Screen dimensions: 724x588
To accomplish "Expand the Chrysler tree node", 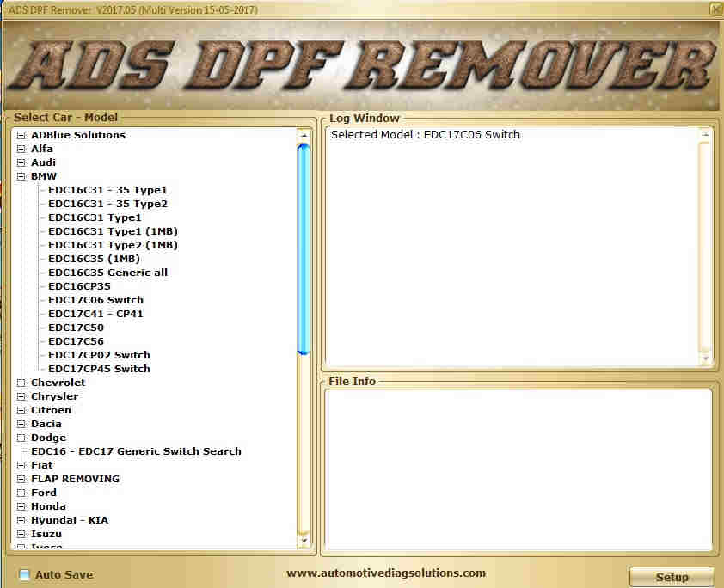I will (x=21, y=396).
